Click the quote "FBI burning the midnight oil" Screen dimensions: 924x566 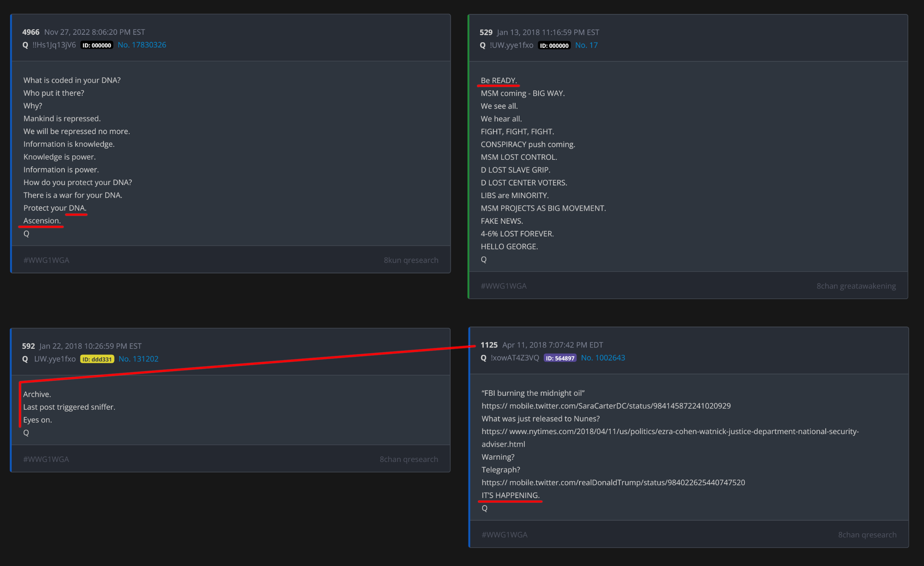coord(533,393)
